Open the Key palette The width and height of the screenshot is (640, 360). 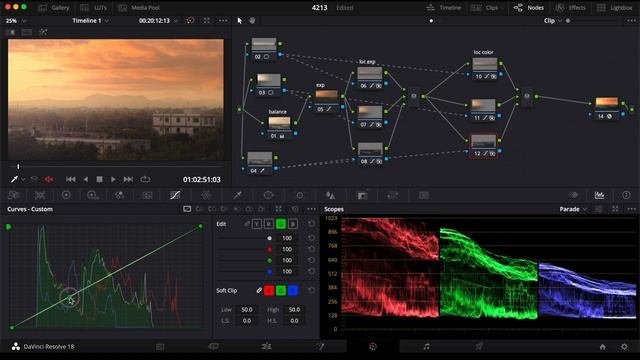[362, 195]
